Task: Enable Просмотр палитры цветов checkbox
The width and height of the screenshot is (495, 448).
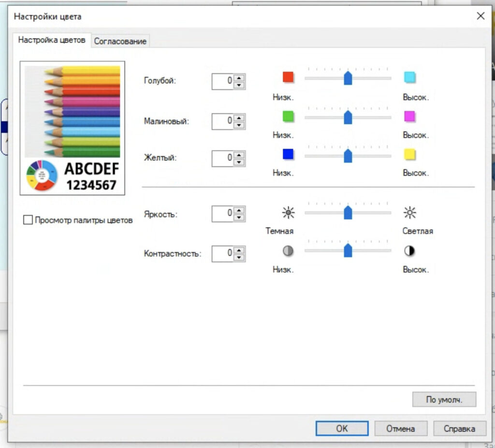Action: coord(28,220)
